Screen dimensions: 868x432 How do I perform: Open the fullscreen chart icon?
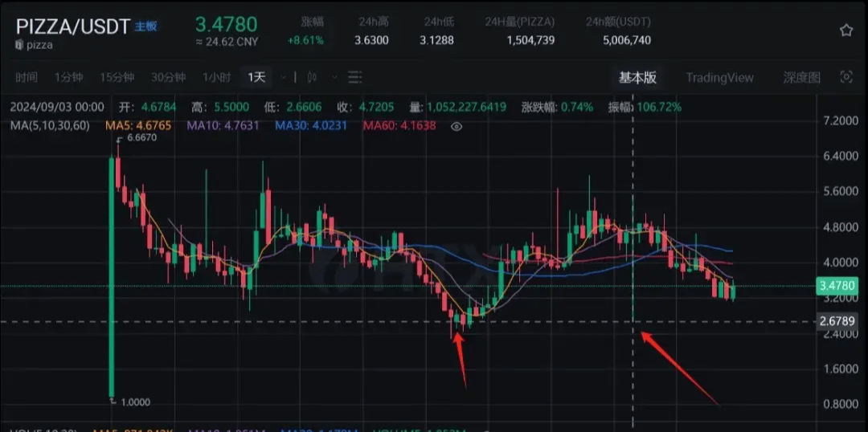coord(845,77)
